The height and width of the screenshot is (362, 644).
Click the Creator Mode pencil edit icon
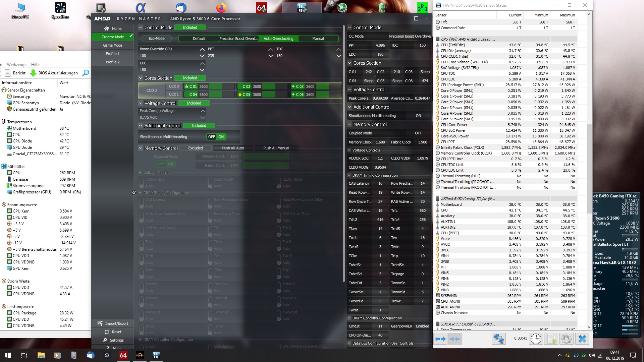(131, 36)
